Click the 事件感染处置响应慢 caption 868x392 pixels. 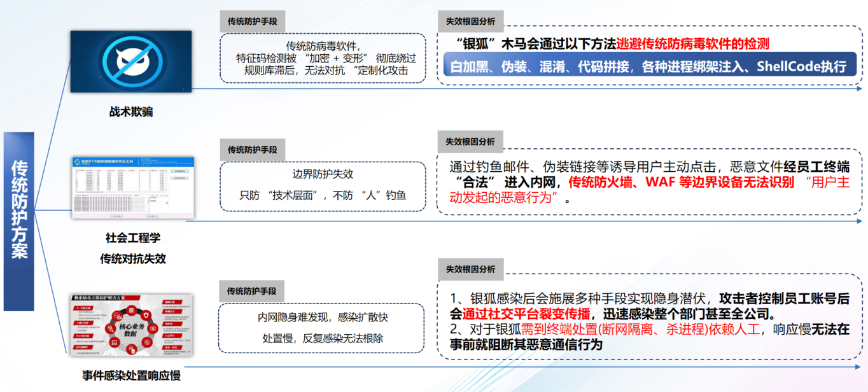pyautogui.click(x=131, y=375)
